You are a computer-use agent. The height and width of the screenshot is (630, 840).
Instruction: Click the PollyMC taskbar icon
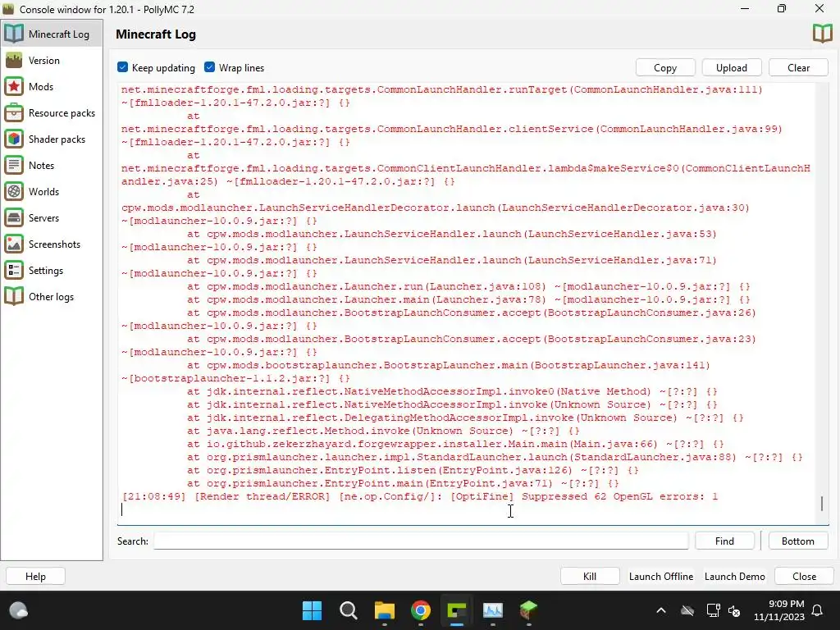coord(456,610)
